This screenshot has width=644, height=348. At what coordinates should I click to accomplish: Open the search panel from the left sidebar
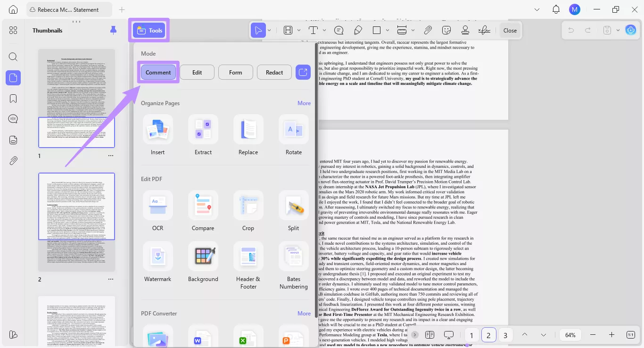click(x=13, y=57)
